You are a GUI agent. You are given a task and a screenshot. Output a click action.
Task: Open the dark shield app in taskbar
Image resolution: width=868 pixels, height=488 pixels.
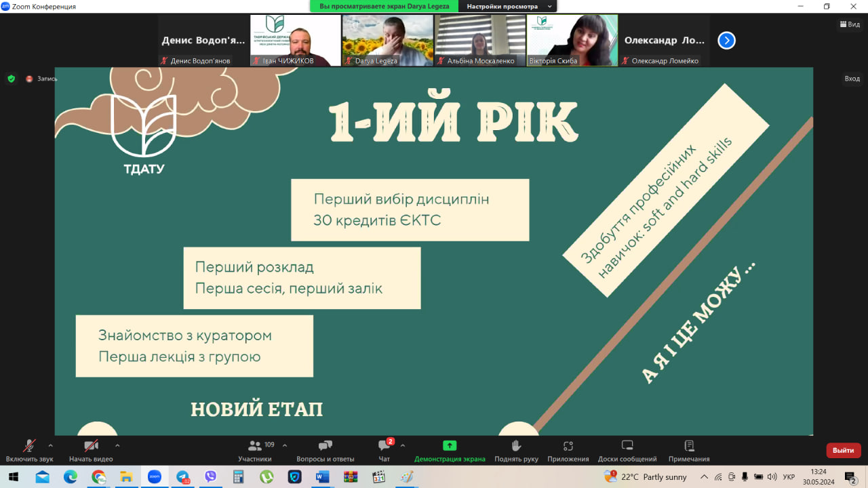tap(294, 477)
